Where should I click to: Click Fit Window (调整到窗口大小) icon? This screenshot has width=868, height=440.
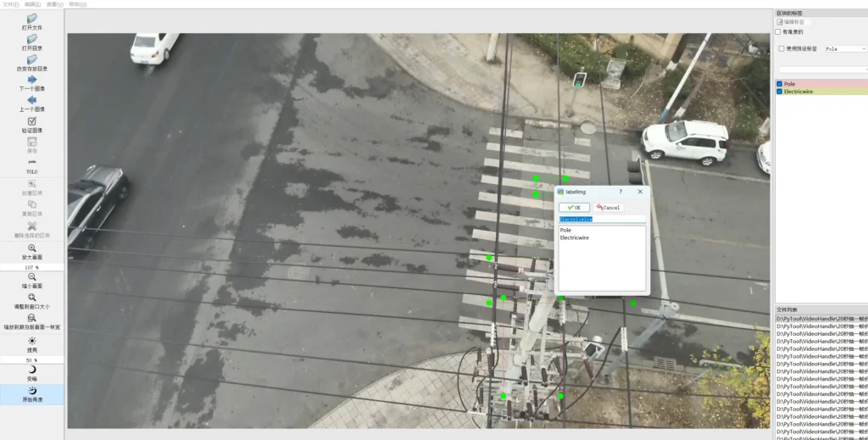[32, 298]
